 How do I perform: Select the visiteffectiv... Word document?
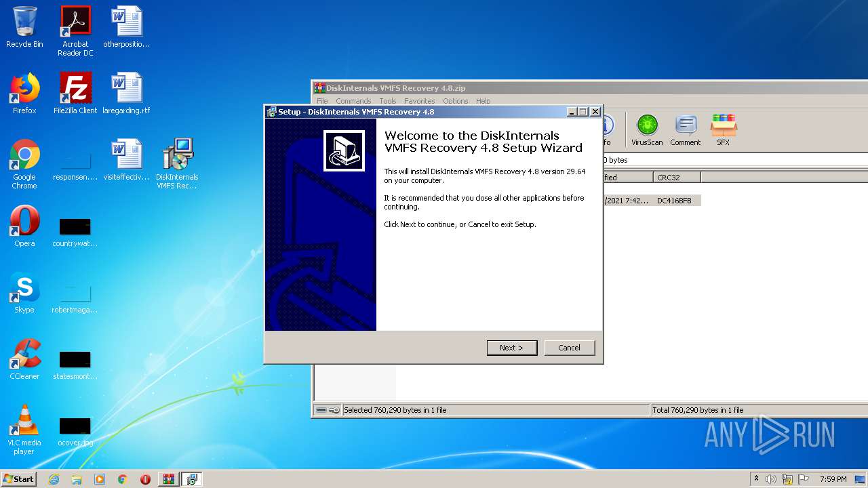tap(127, 160)
